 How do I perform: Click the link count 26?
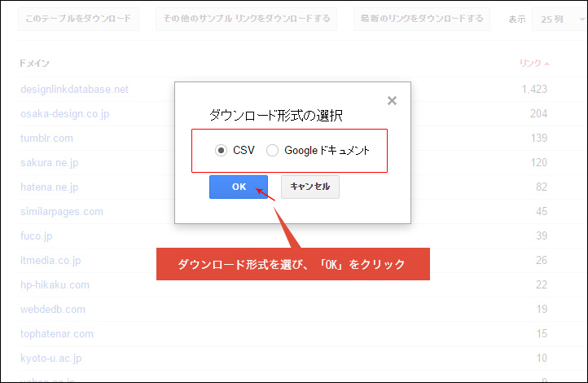pos(542,260)
